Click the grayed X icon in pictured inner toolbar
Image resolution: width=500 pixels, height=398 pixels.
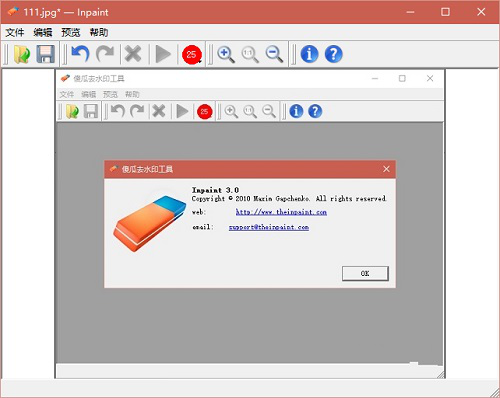tap(159, 111)
